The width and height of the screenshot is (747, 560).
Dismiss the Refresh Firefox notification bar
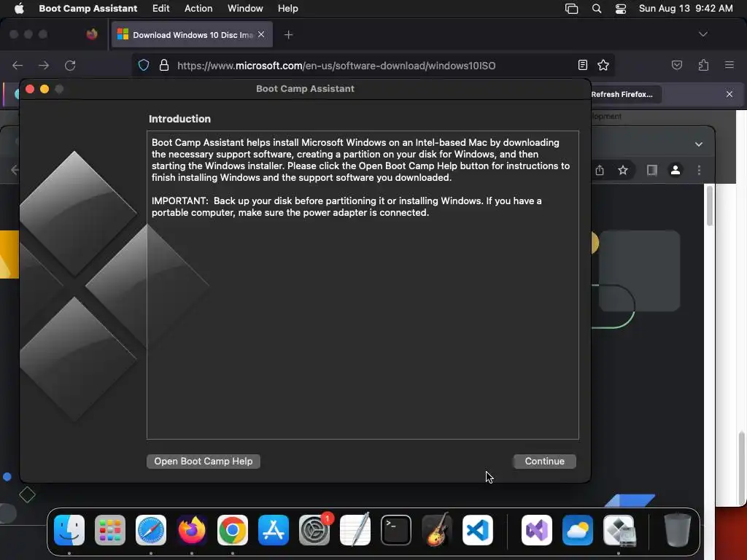click(729, 94)
